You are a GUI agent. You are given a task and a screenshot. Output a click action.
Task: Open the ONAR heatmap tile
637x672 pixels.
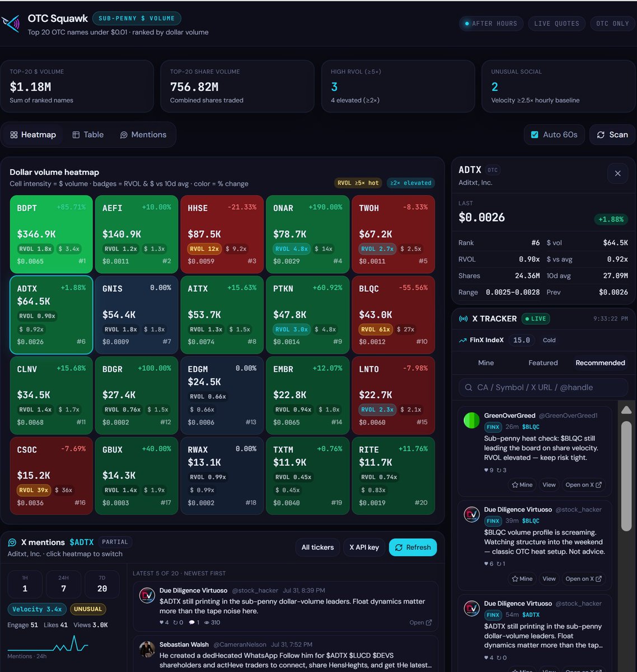pyautogui.click(x=307, y=234)
